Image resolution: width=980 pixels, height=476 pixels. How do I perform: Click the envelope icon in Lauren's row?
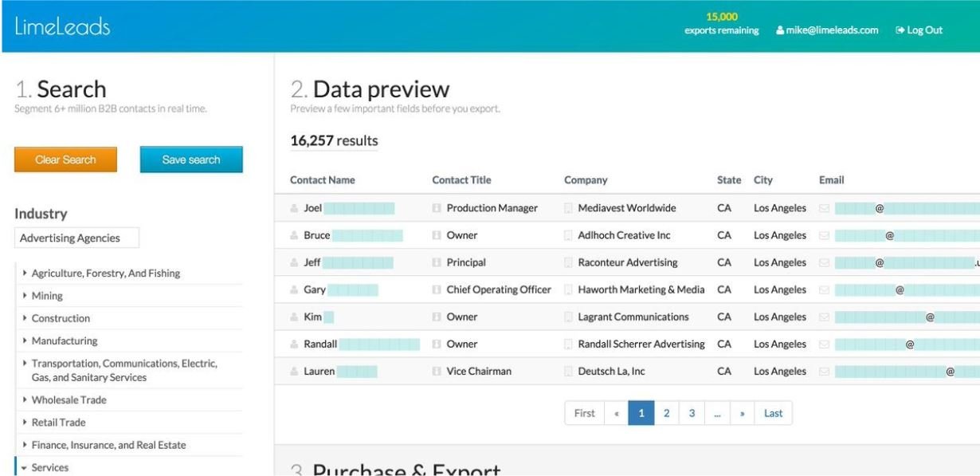tap(824, 372)
